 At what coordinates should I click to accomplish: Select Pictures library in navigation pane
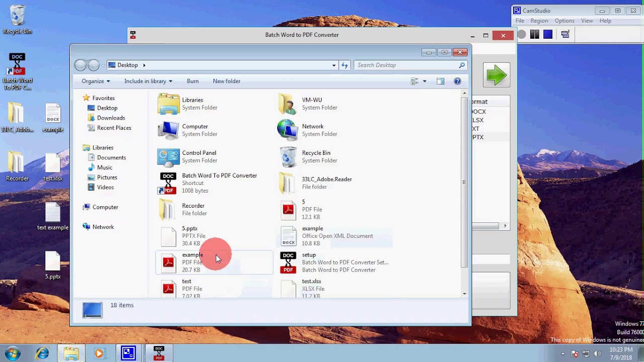click(102, 177)
